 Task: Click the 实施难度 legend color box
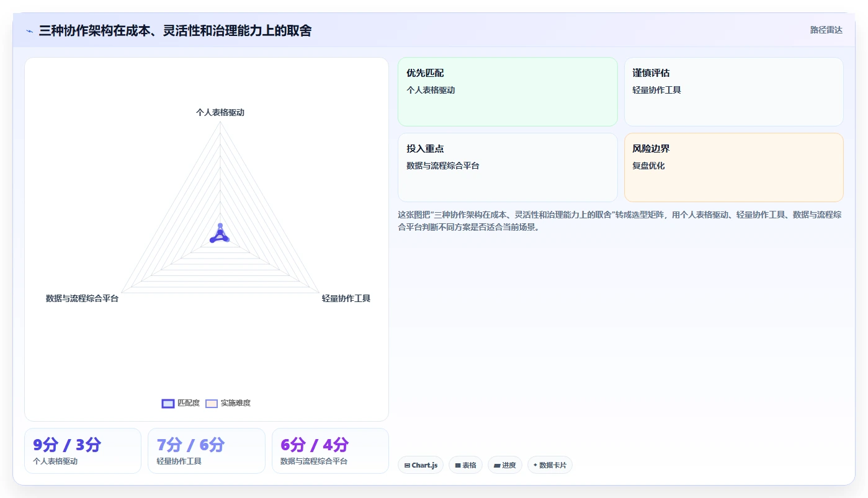tap(212, 403)
